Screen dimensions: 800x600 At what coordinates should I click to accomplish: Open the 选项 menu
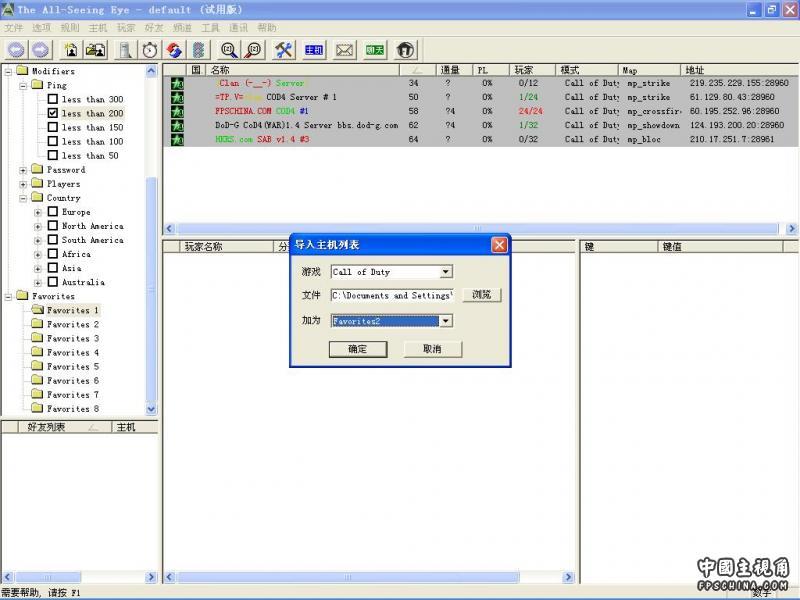click(42, 28)
